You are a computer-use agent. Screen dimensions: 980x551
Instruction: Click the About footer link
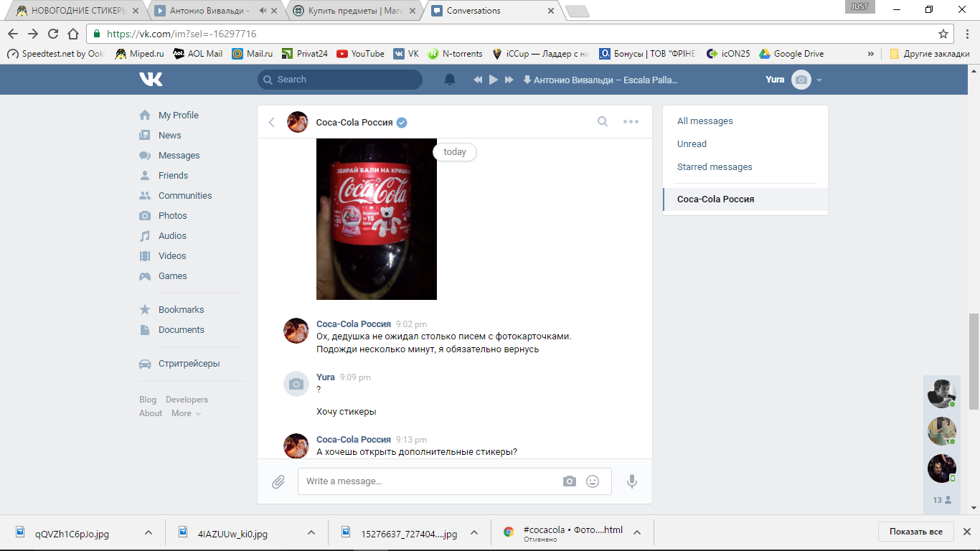[151, 413]
